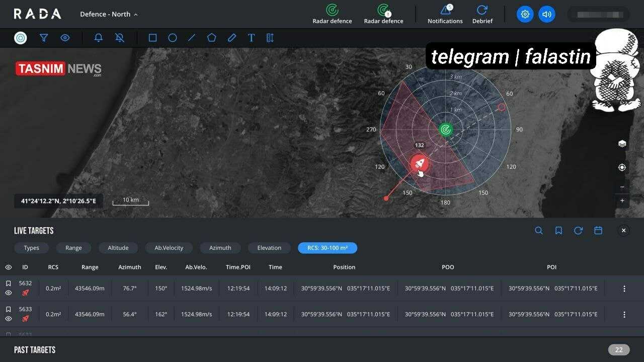Click the map layers icon
Screen dimensions: 644x362
pyautogui.click(x=622, y=143)
